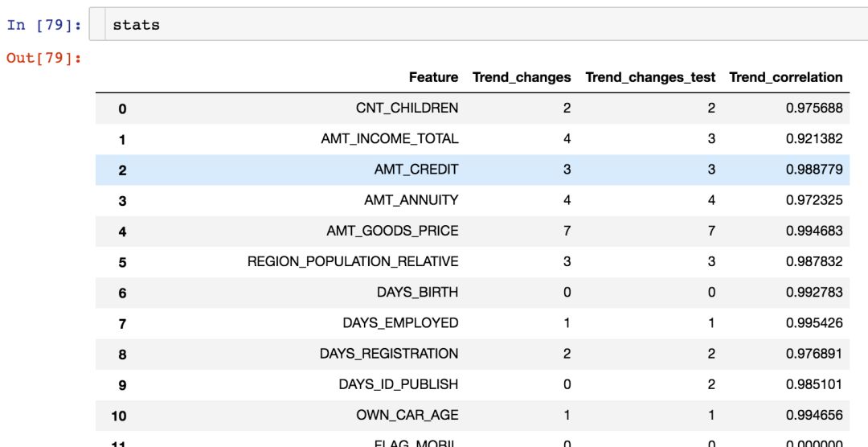
Task: Click the OWN_CAR_AGE feature cell
Action: pyautogui.click(x=407, y=415)
